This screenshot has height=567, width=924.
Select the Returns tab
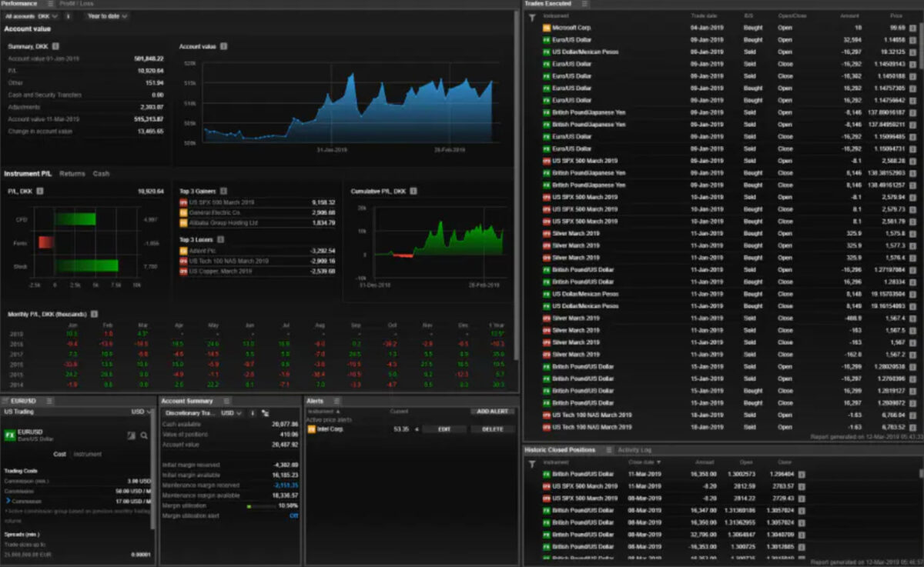pyautogui.click(x=72, y=174)
